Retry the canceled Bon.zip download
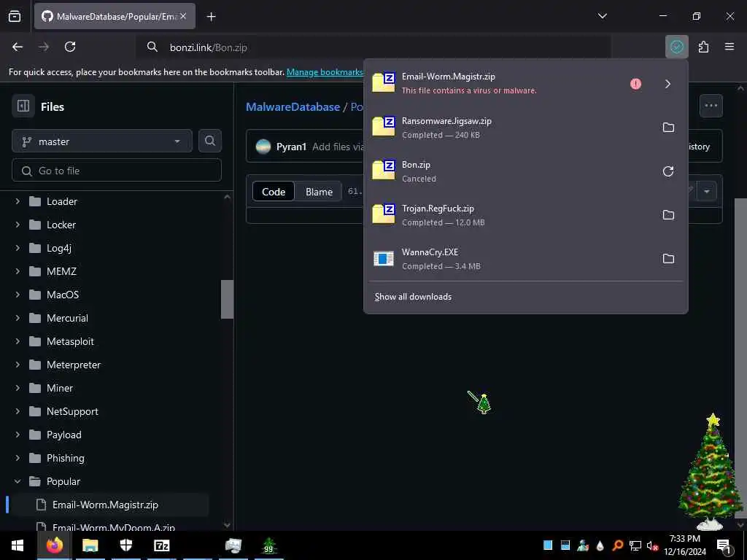The height and width of the screenshot is (560, 747). (668, 171)
